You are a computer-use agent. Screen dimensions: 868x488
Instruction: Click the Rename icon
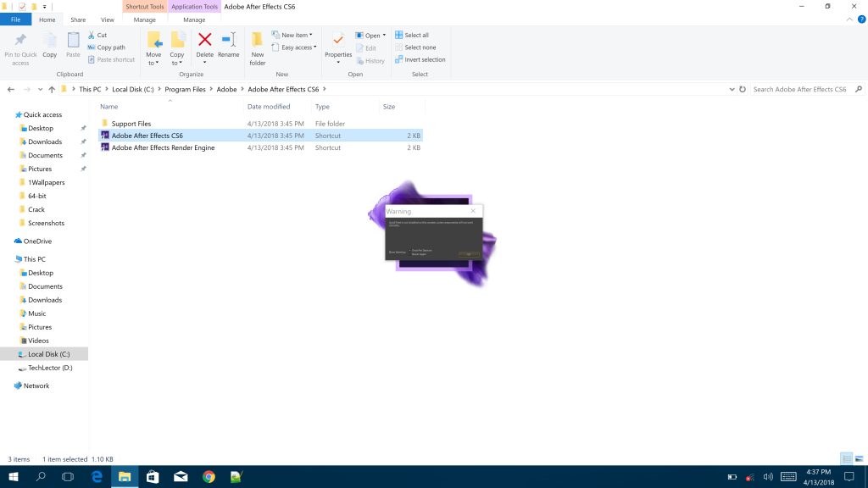[x=229, y=39]
